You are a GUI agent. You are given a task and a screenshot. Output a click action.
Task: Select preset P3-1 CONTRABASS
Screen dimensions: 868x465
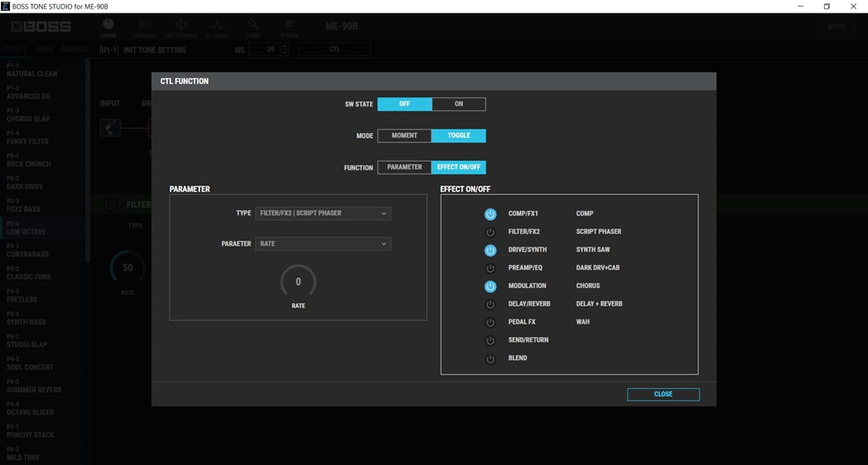point(42,251)
